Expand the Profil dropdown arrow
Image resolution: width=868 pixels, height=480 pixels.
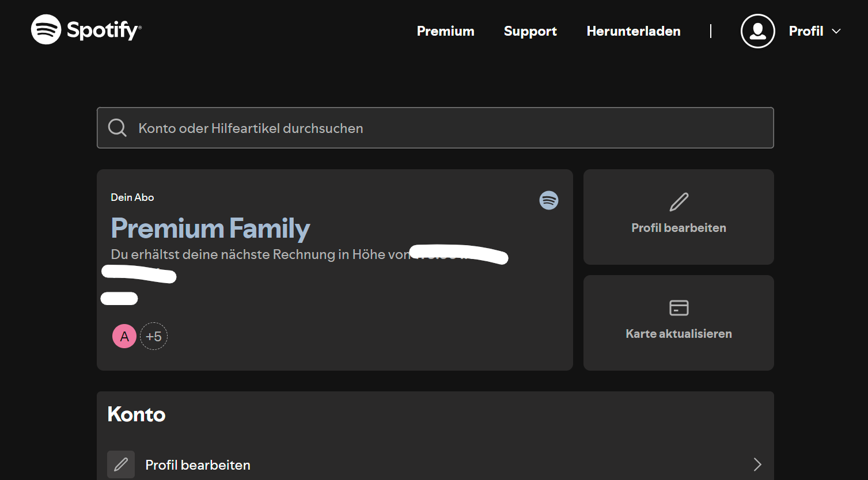click(x=836, y=31)
